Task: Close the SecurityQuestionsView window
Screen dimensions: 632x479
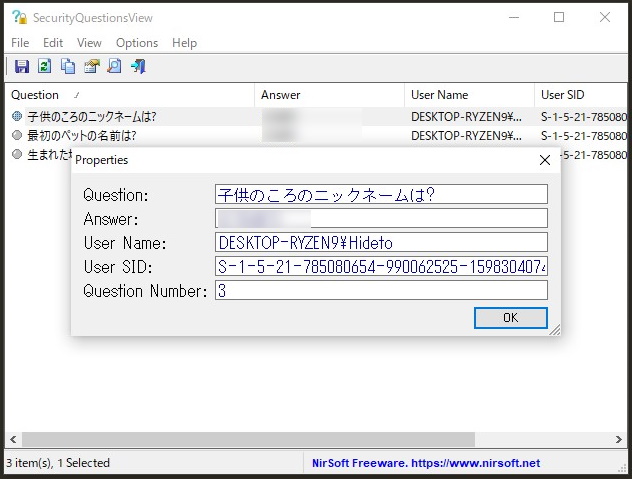Action: (605, 17)
